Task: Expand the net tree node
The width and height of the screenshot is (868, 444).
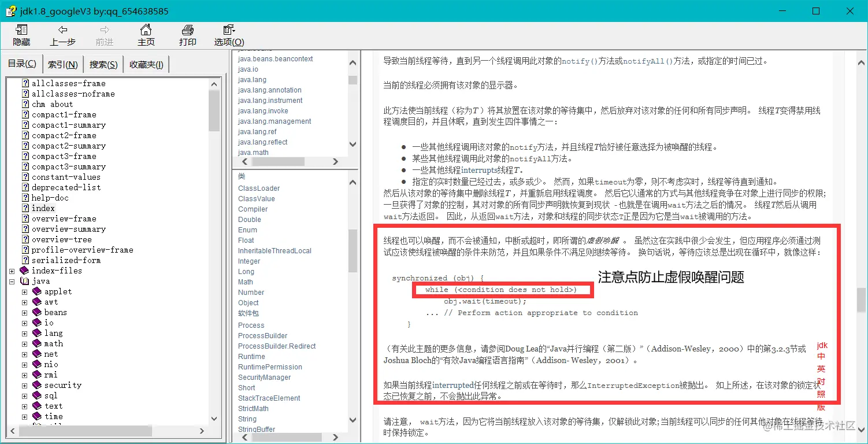Action: (25, 354)
